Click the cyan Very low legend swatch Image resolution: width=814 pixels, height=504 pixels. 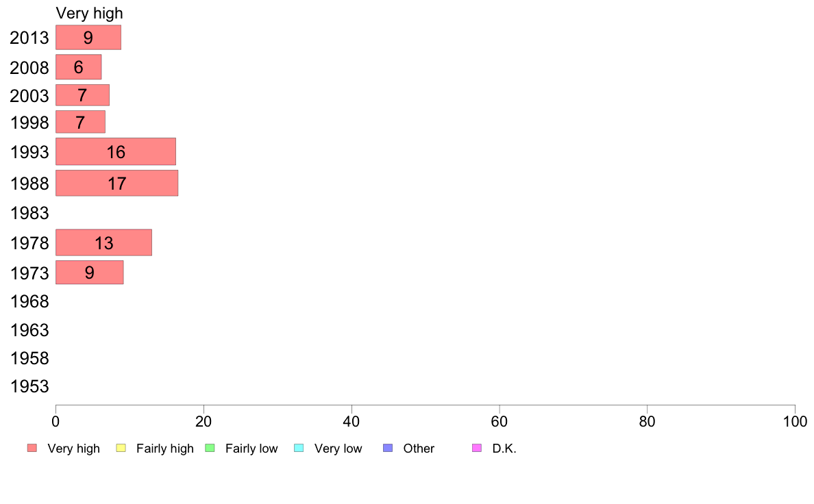(299, 448)
